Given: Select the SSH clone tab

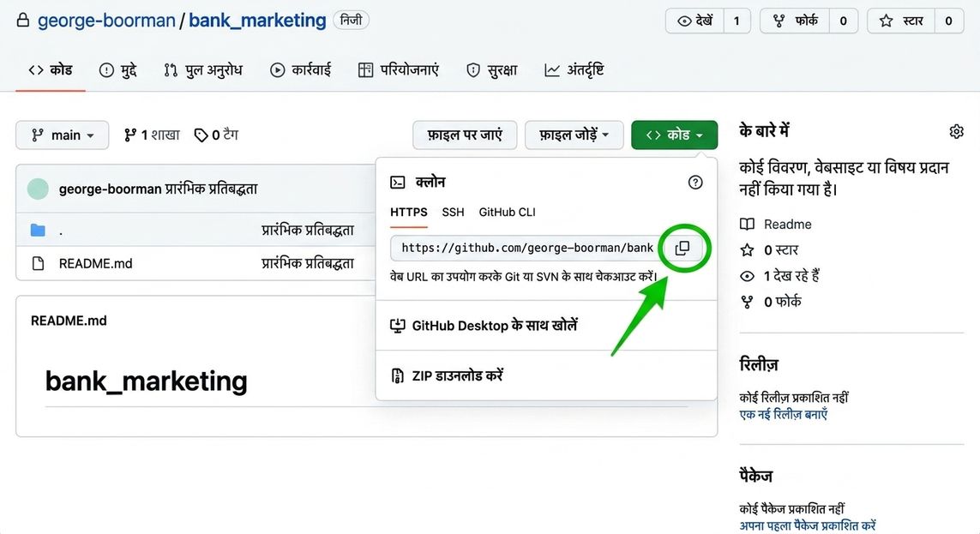Looking at the screenshot, I should coord(453,213).
